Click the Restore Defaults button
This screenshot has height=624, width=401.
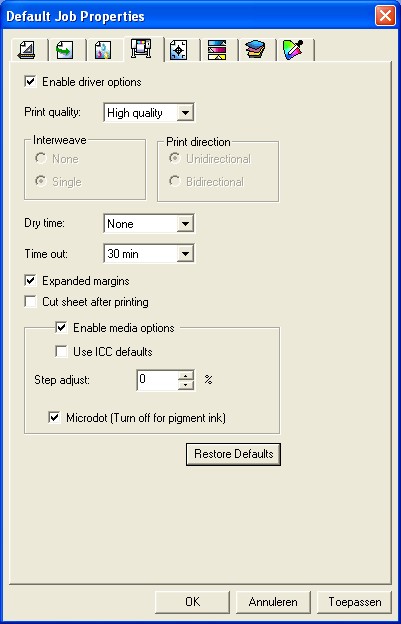click(x=234, y=454)
